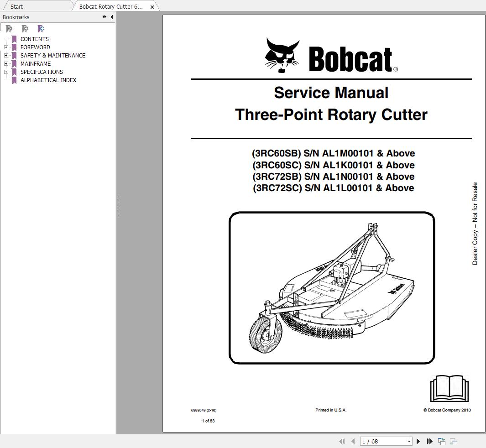486x448 pixels.
Task: Open the ALPHABETICAL INDEX bookmark
Action: pos(48,80)
